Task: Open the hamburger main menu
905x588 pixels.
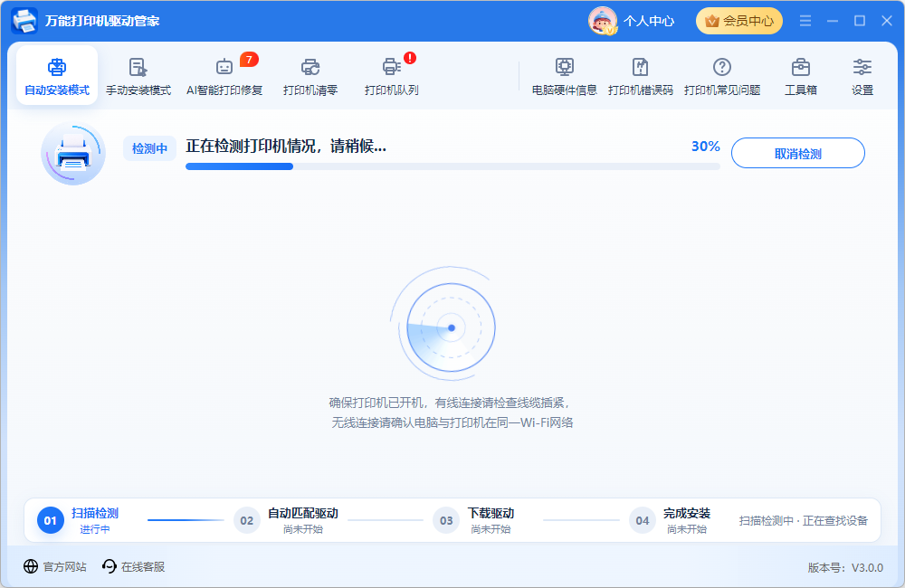Action: pos(805,21)
